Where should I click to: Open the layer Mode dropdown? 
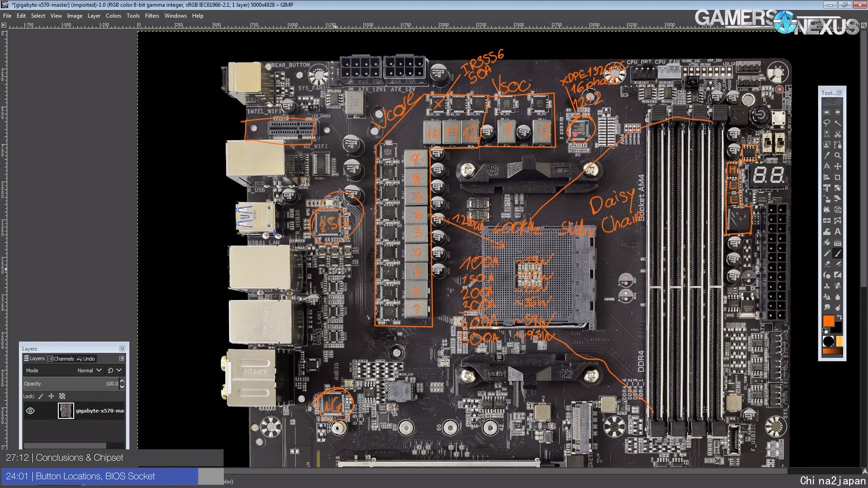(64, 371)
